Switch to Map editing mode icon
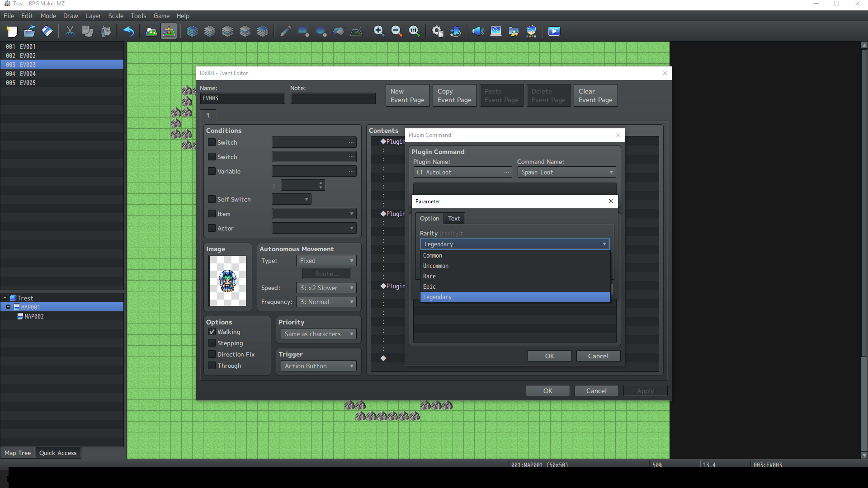This screenshot has height=488, width=868. [x=151, y=31]
